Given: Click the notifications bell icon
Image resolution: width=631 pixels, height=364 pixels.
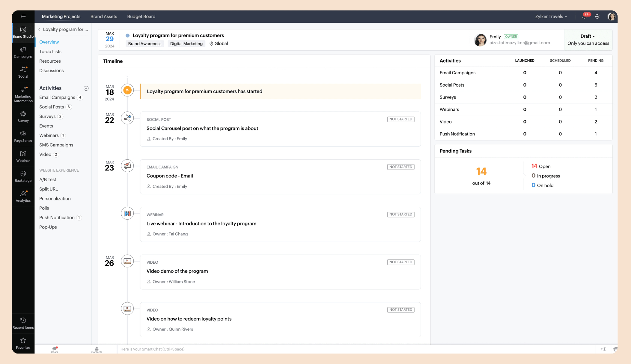Looking at the screenshot, I should 584,16.
